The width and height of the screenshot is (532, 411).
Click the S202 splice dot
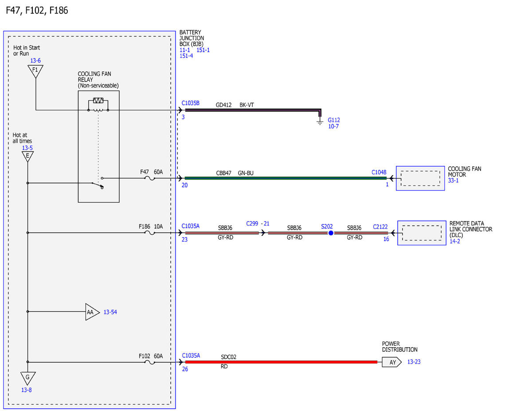(x=330, y=233)
